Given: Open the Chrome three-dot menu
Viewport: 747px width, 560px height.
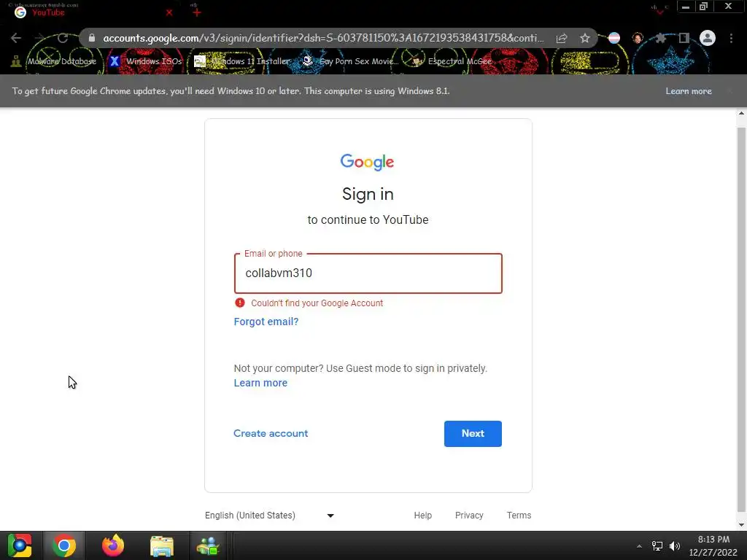Looking at the screenshot, I should pyautogui.click(x=731, y=38).
